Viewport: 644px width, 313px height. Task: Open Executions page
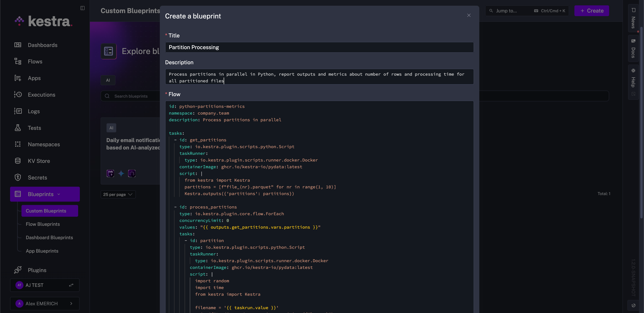(41, 95)
